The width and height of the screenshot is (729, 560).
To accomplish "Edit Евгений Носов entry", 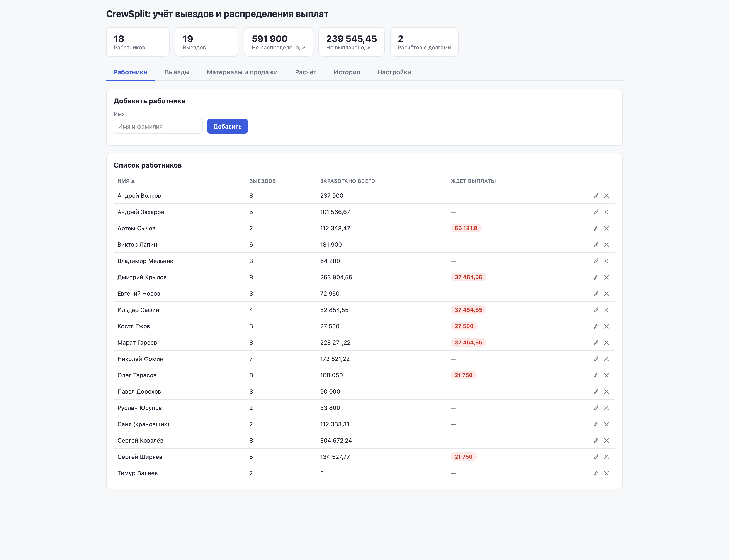I will click(596, 294).
